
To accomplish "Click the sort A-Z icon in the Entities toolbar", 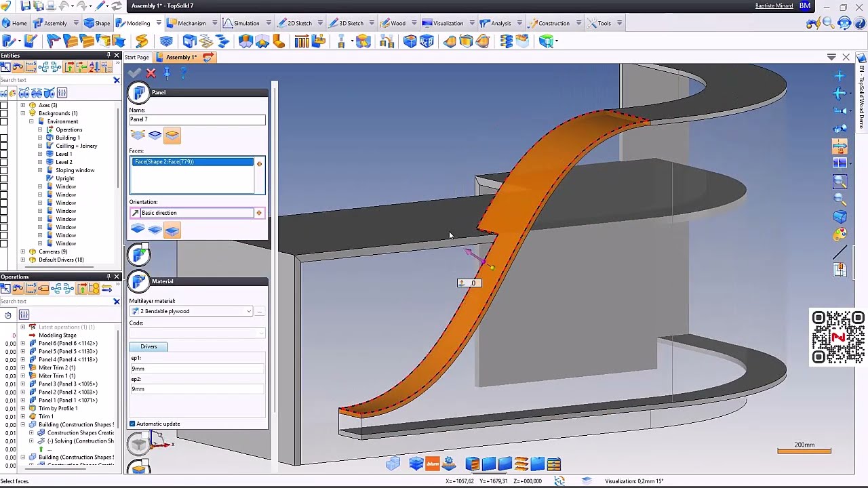I will (x=94, y=66).
